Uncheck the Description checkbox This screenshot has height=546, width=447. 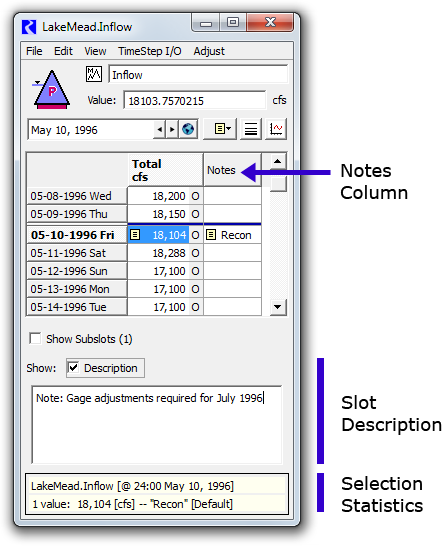click(x=73, y=368)
